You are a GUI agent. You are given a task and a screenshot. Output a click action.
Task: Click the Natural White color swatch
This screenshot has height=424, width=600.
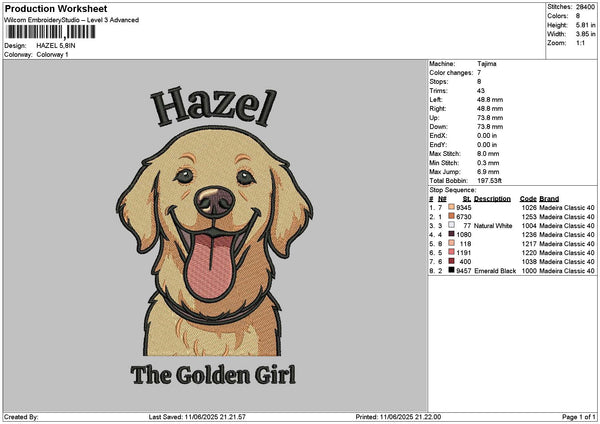pos(452,225)
